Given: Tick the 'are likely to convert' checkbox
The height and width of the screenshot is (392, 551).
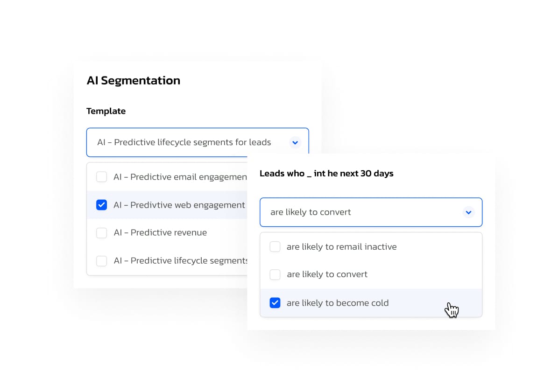Looking at the screenshot, I should point(275,274).
